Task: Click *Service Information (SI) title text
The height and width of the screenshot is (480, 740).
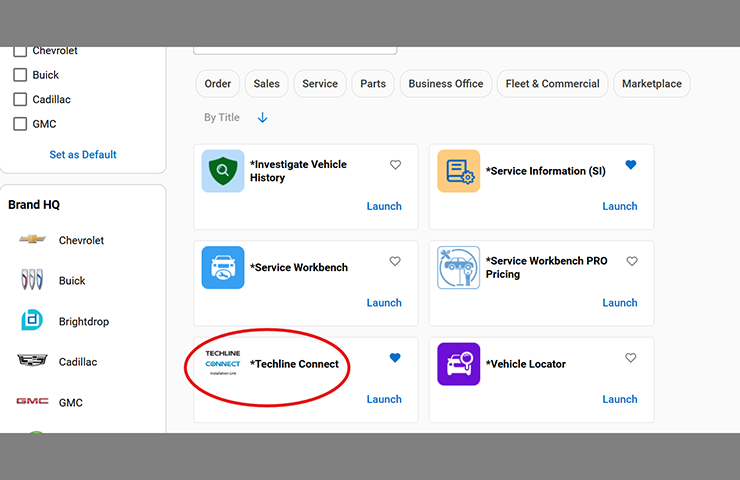Action: tap(546, 171)
